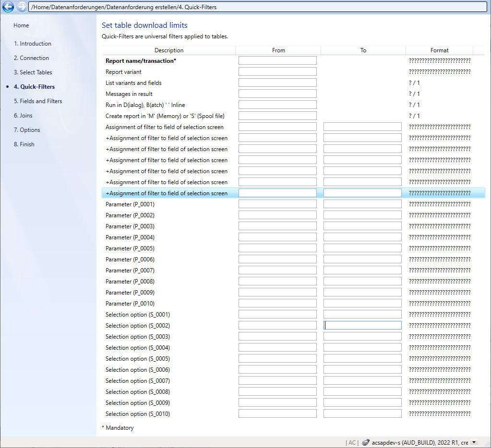Viewport: 491px width, 448px height.
Task: Click the blue back arrow button
Action: click(x=8, y=7)
